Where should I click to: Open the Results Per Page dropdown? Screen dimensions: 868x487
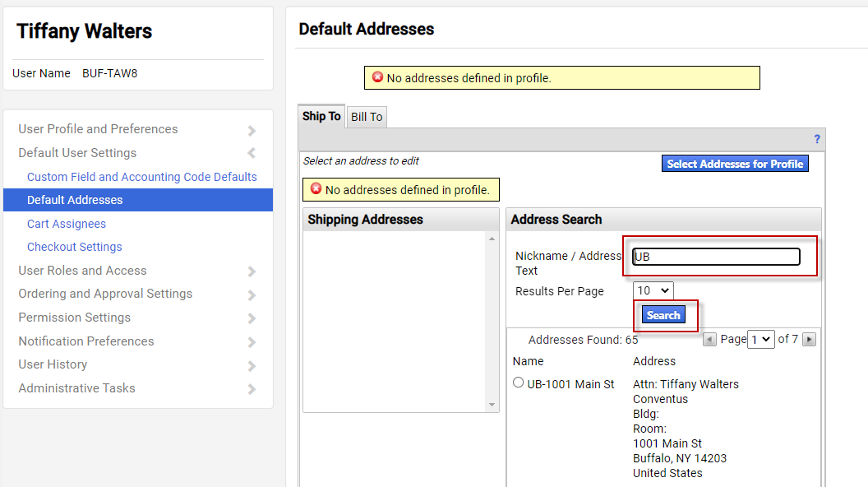pos(653,290)
